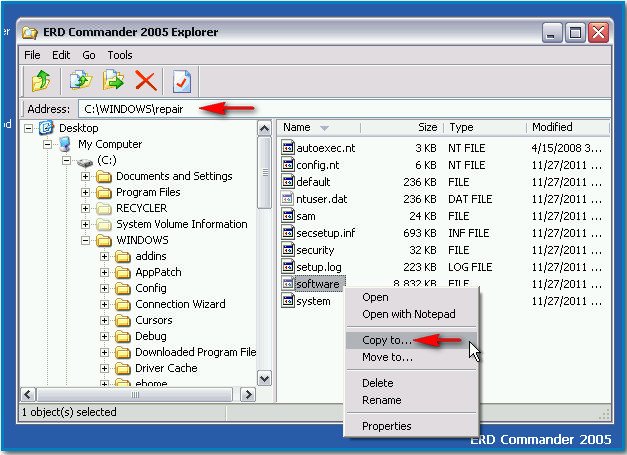Screen dimensions: 627x455
Task: Collapse the Desktop tree node
Action: [28, 128]
